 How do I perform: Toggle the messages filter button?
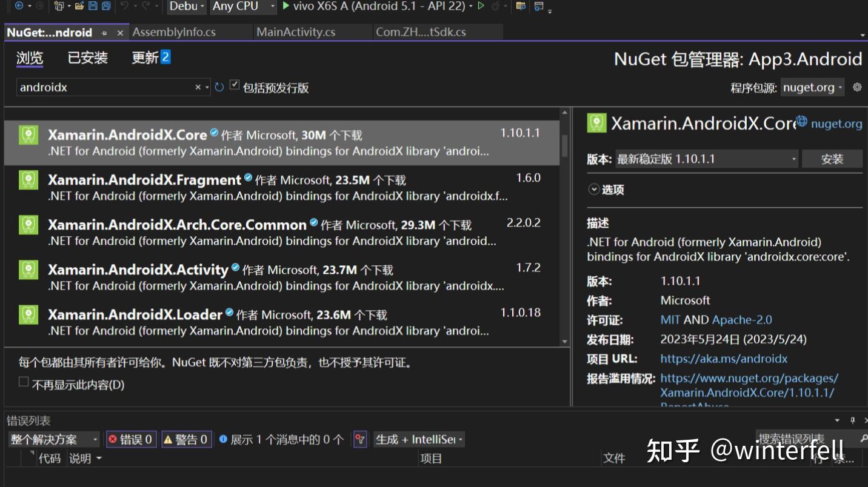coord(282,439)
